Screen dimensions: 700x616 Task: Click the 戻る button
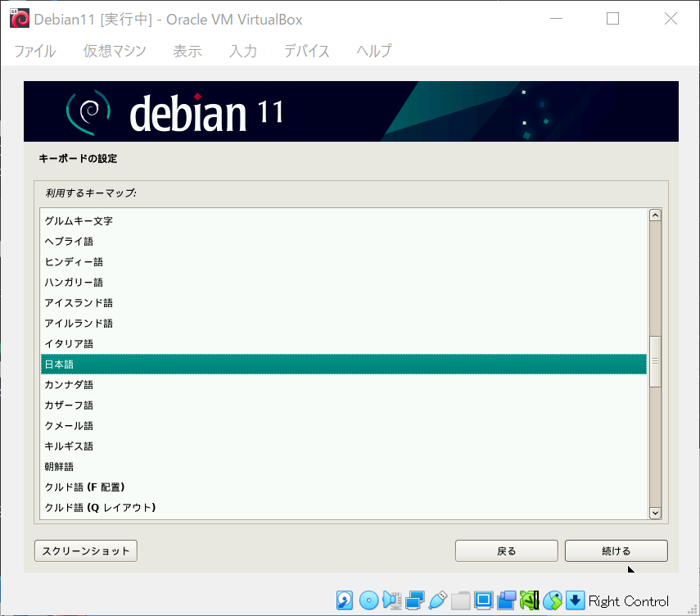click(507, 550)
